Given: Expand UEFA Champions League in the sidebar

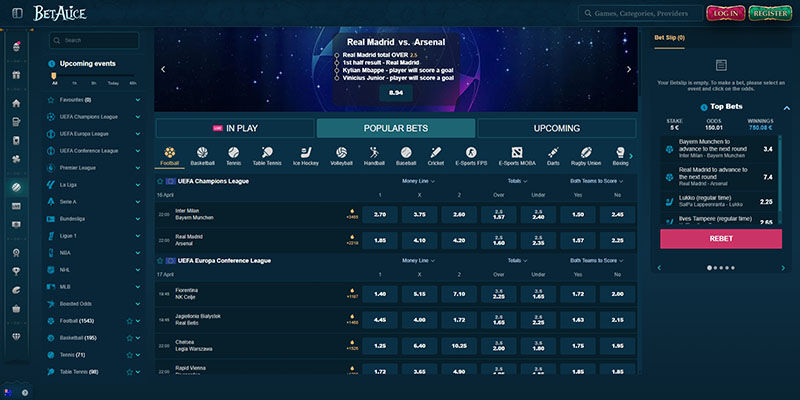Looking at the screenshot, I should coord(138,117).
